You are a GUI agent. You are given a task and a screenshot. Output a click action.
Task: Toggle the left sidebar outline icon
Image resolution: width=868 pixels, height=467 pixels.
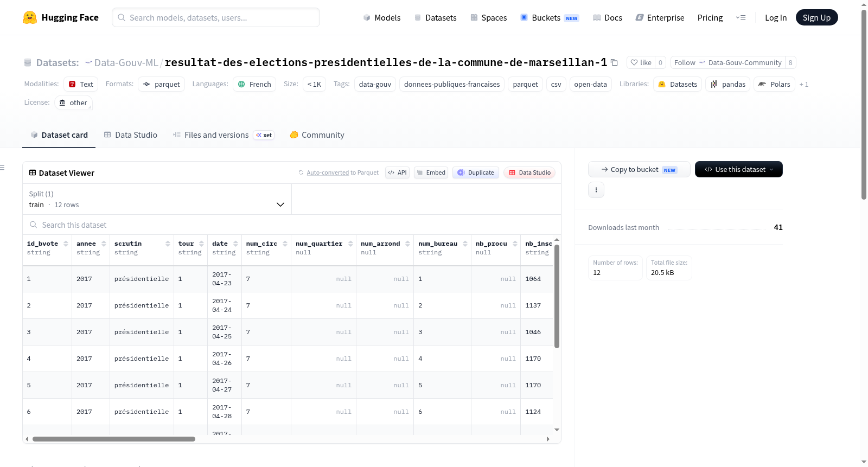pyautogui.click(x=2, y=168)
